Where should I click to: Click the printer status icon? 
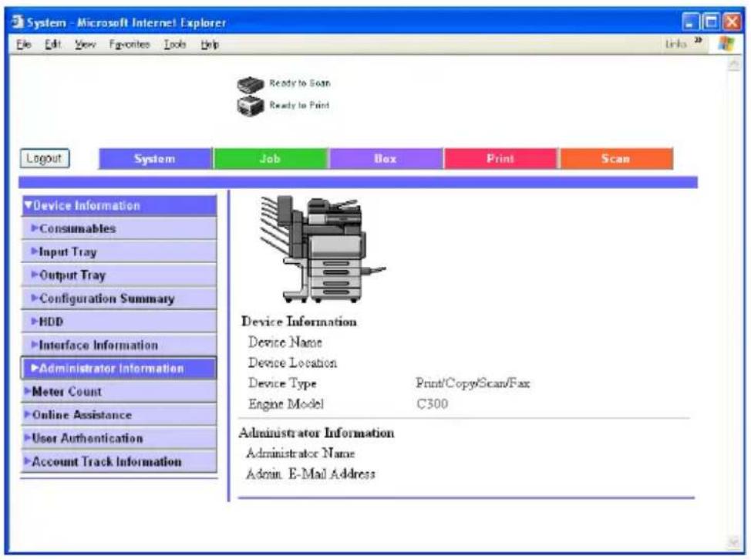click(x=250, y=106)
